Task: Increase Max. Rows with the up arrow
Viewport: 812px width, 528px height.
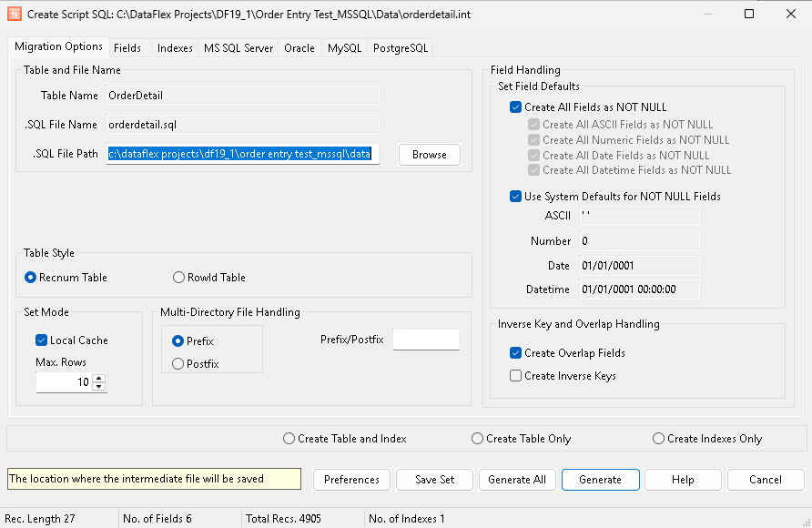Action: (x=99, y=378)
